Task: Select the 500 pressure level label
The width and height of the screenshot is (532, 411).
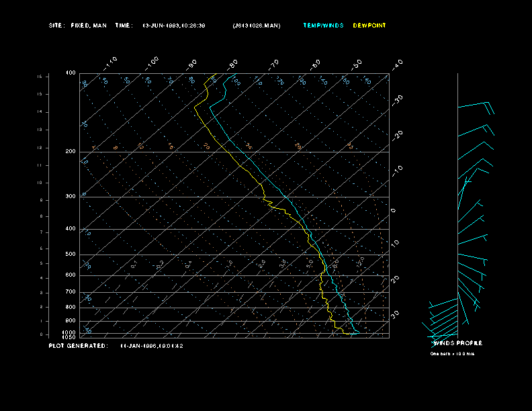Action: point(71,255)
